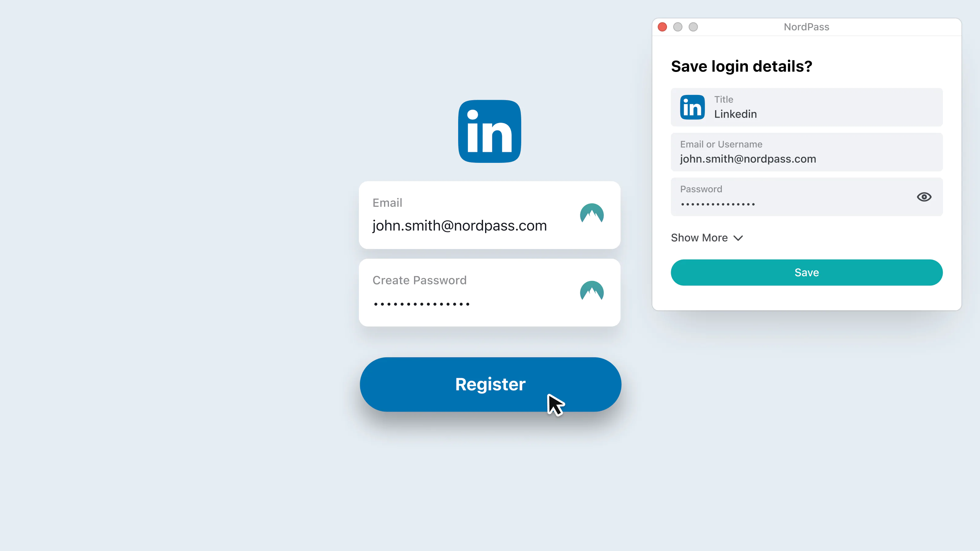Click the masked password dots in Create Password
The width and height of the screenshot is (980, 551).
[x=421, y=304]
